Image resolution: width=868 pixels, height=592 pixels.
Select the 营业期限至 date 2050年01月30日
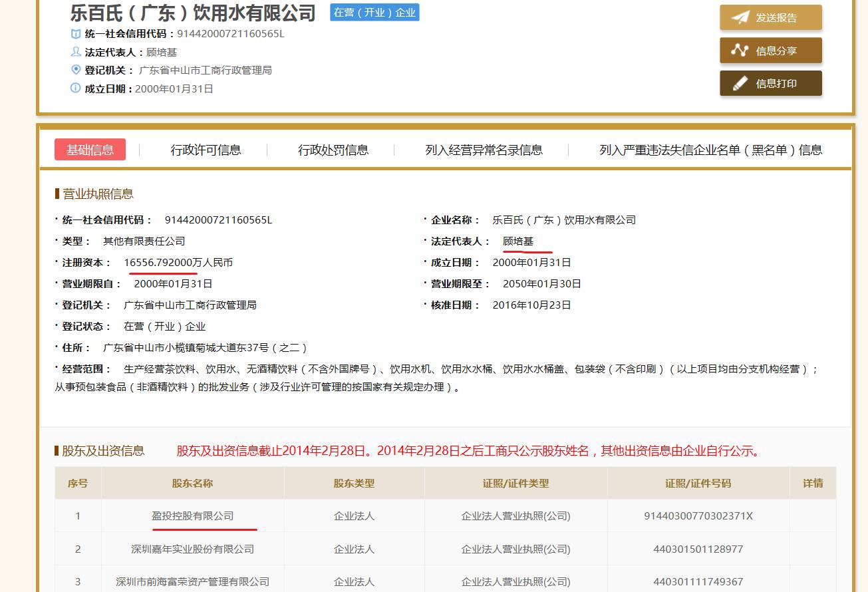542,284
